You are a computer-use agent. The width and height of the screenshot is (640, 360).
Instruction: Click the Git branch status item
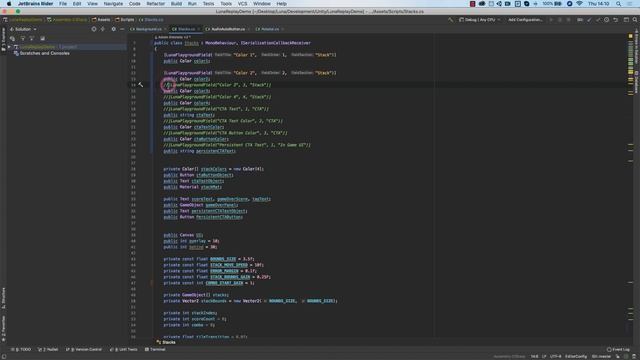pyautogui.click(x=602, y=357)
